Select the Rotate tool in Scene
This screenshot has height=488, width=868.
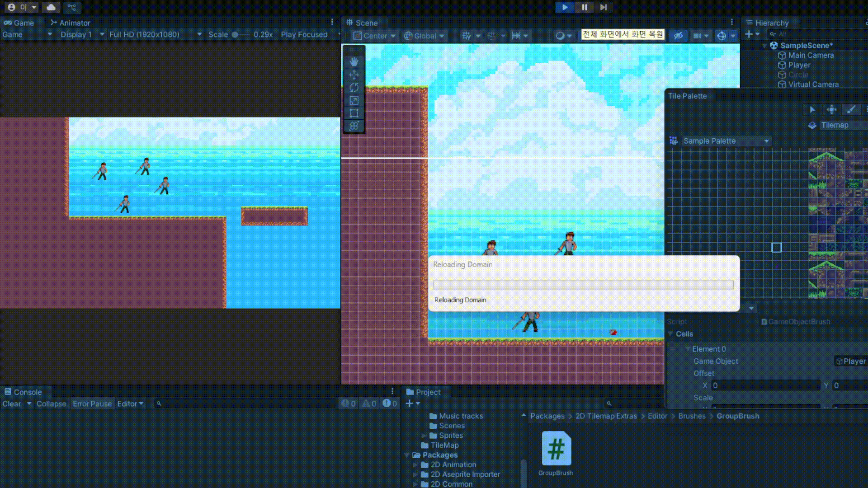(354, 88)
